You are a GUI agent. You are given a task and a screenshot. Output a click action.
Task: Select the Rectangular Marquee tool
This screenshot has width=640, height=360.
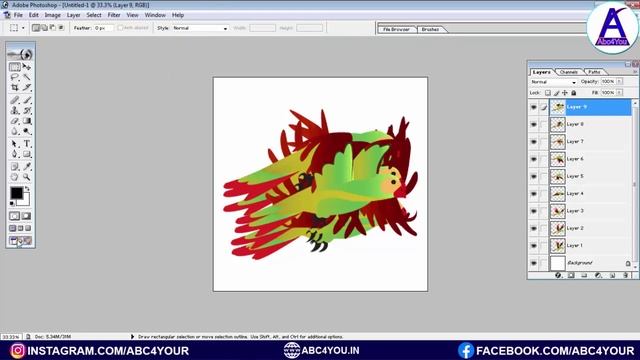click(15, 67)
